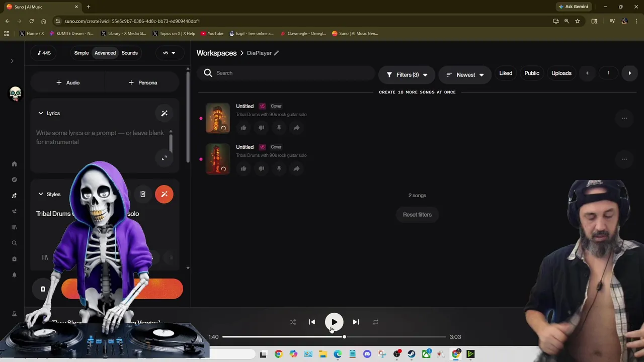
Task: Pin the first Untitled song
Action: tap(279, 128)
